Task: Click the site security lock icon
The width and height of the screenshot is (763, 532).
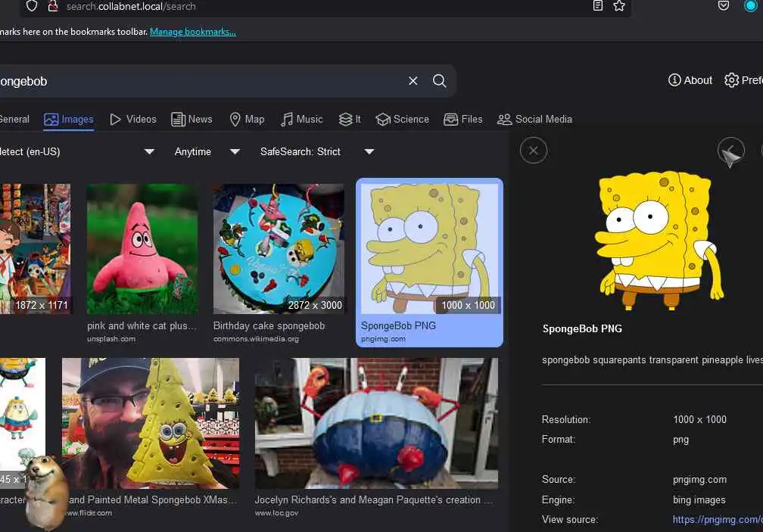Action: tap(52, 6)
